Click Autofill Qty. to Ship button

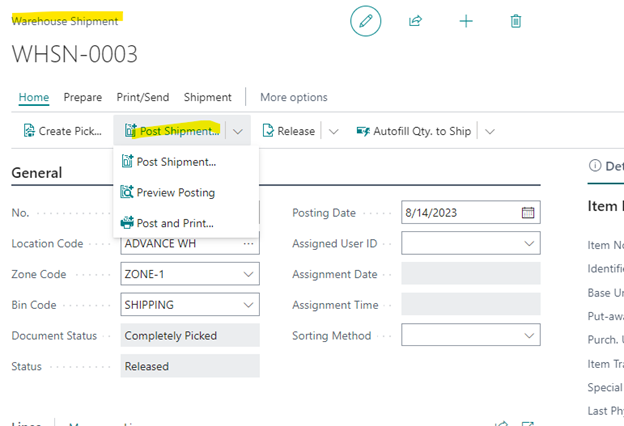[x=414, y=131]
